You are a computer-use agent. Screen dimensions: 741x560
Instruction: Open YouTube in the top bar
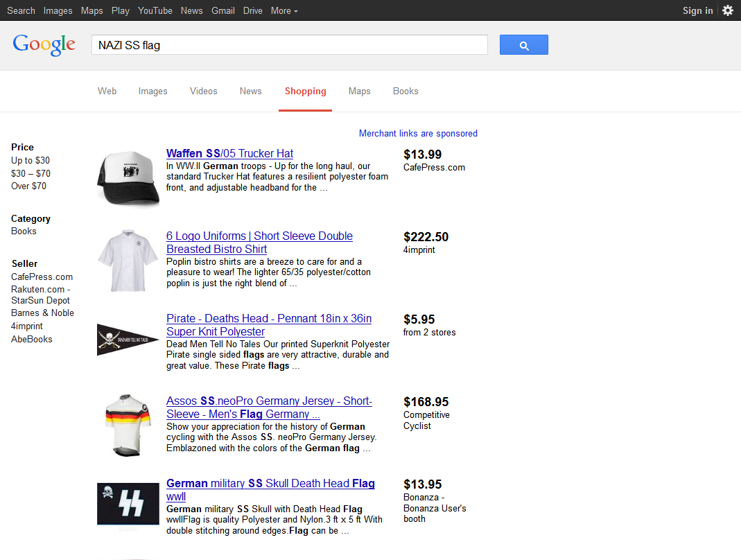click(155, 10)
